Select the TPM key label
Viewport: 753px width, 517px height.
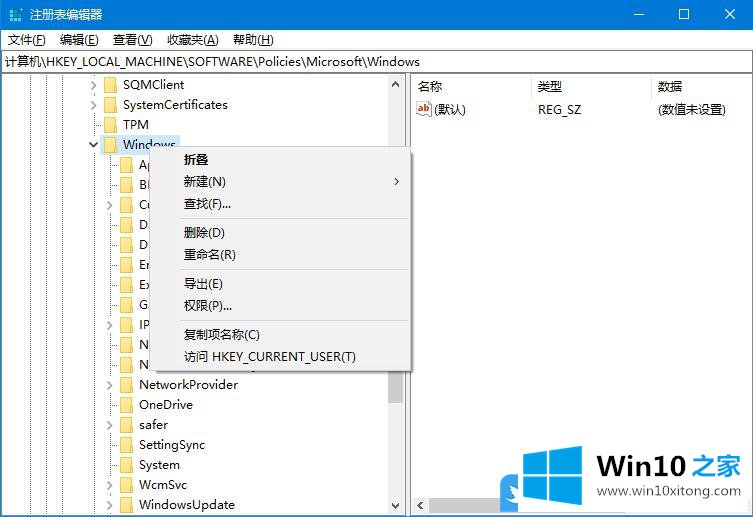(x=136, y=125)
